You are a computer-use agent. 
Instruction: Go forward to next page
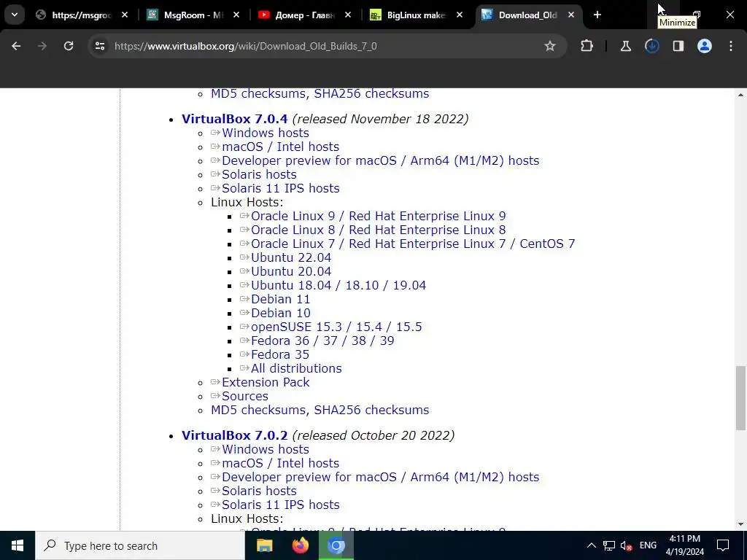point(42,46)
